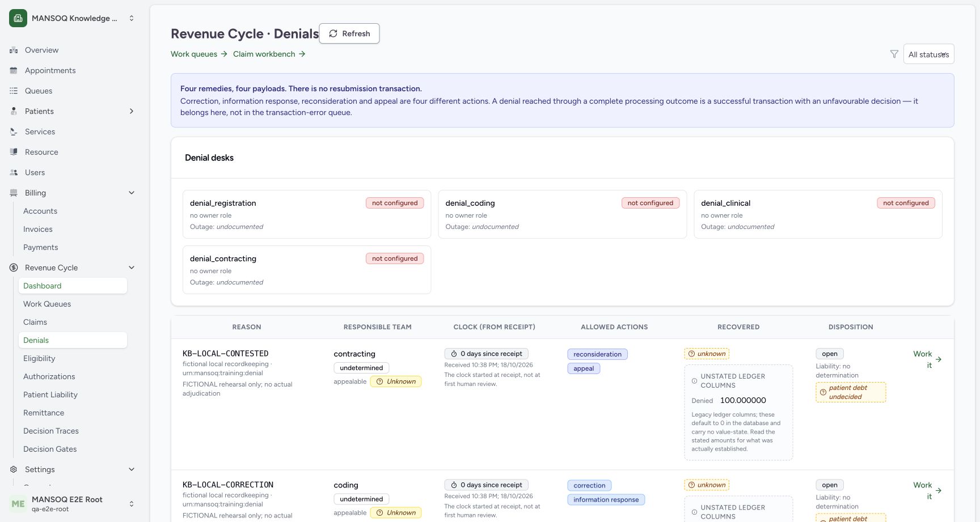Click the Revenue Cycle dollar icon
Image resolution: width=980 pixels, height=522 pixels.
pyautogui.click(x=14, y=268)
